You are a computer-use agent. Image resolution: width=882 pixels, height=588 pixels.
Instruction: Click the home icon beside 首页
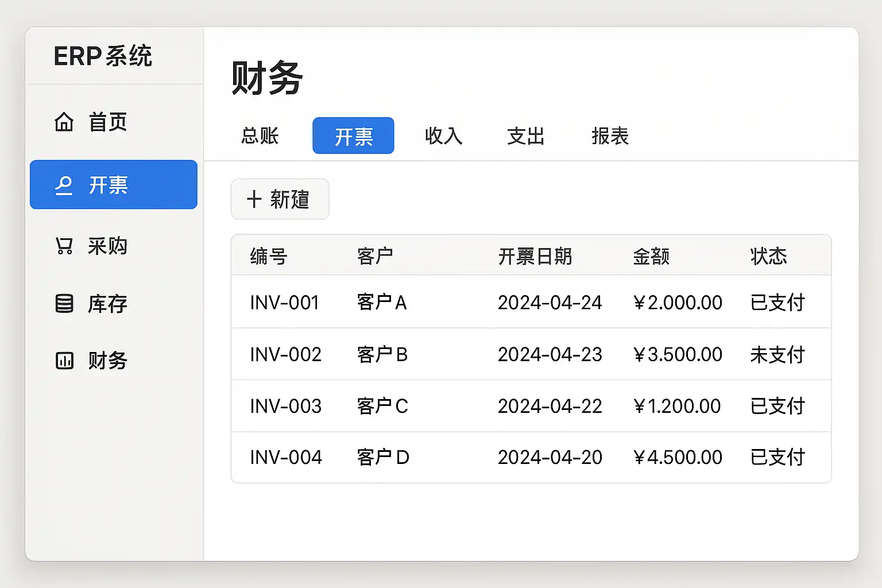pyautogui.click(x=64, y=122)
